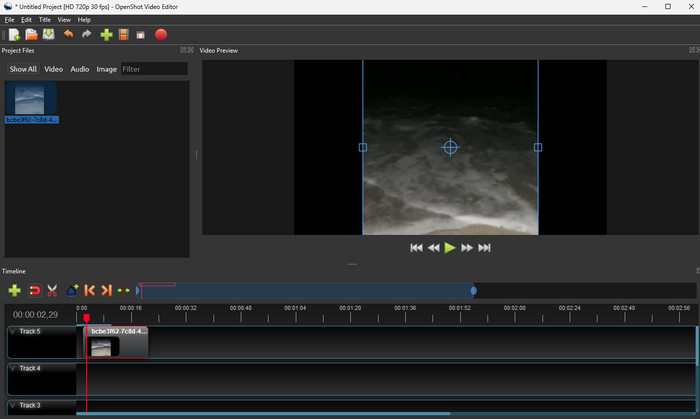Viewport: 700px width, 419px height.
Task: Open a project with the folder icon
Action: click(31, 34)
